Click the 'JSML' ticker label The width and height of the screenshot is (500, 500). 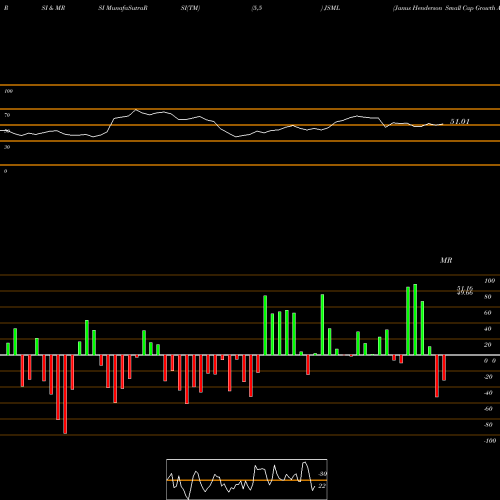(x=332, y=8)
